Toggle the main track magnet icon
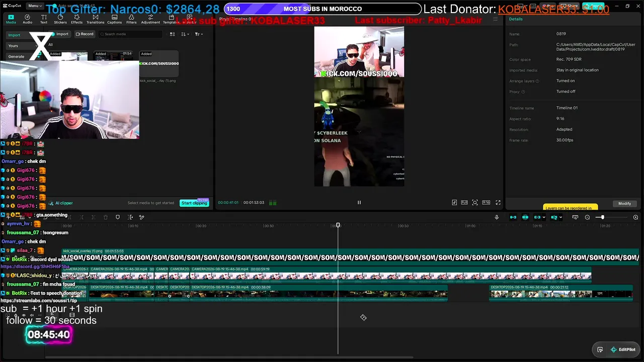 513,217
